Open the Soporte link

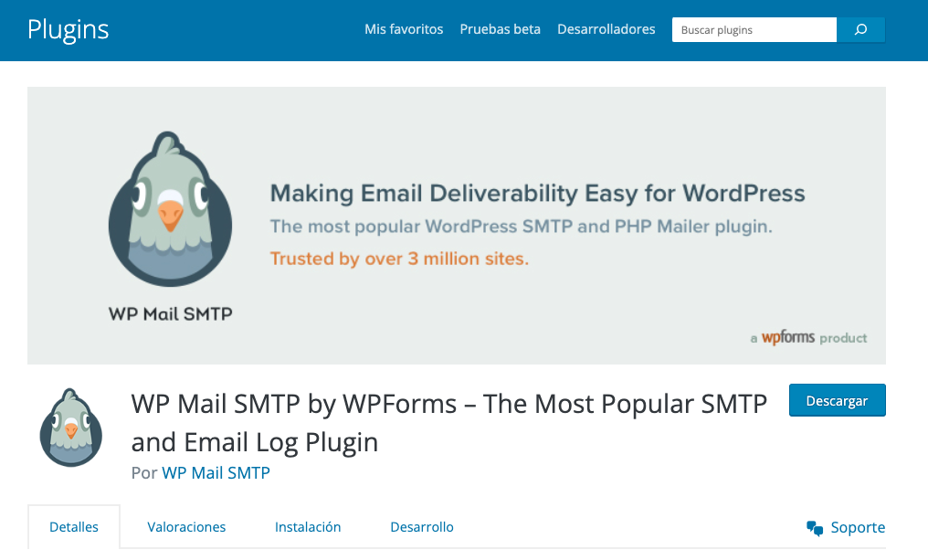click(858, 527)
